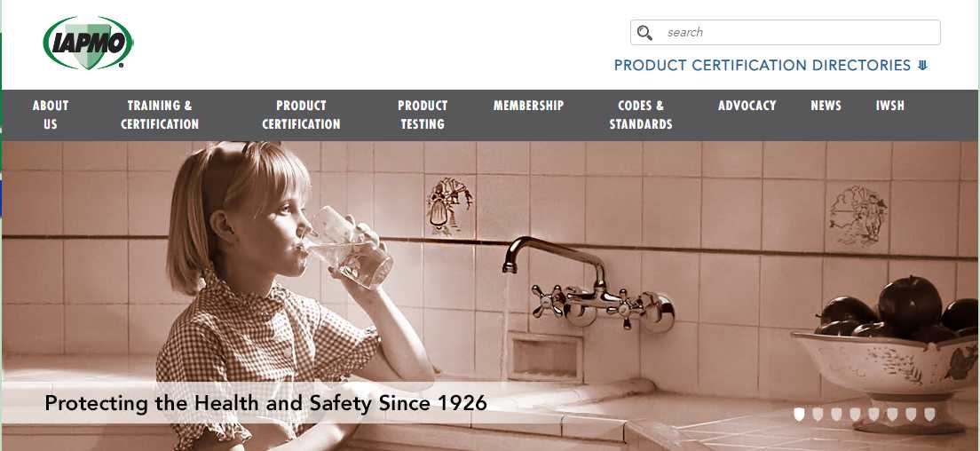Open the Training & Certification menu
Image resolution: width=980 pixels, height=451 pixels.
click(160, 115)
